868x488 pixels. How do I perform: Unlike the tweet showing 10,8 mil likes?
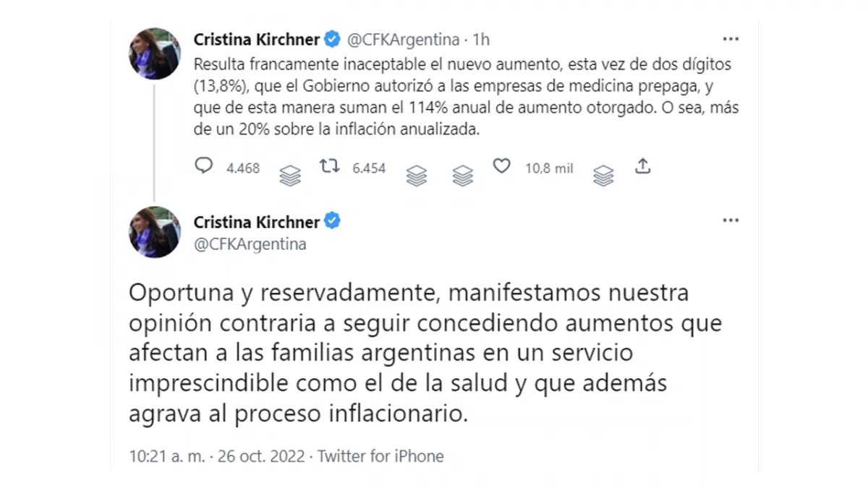point(501,166)
